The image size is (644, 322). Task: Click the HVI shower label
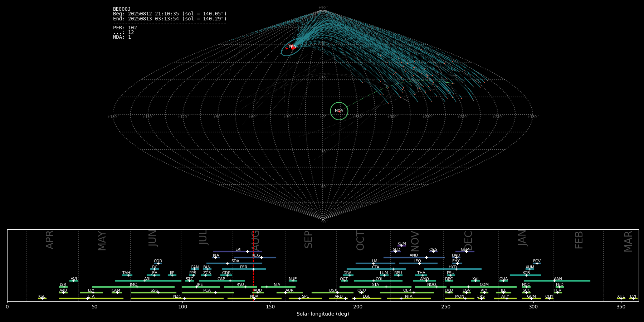[x=74, y=279]
